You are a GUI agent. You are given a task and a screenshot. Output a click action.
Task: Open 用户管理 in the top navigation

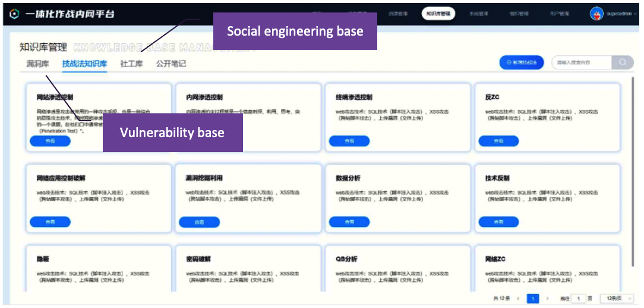[x=560, y=14]
